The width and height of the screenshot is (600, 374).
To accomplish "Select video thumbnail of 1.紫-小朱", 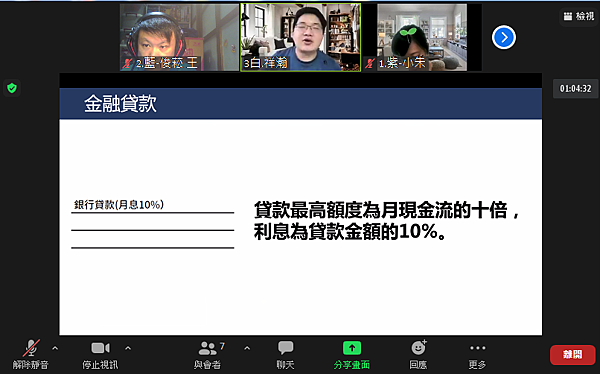I will (x=422, y=37).
